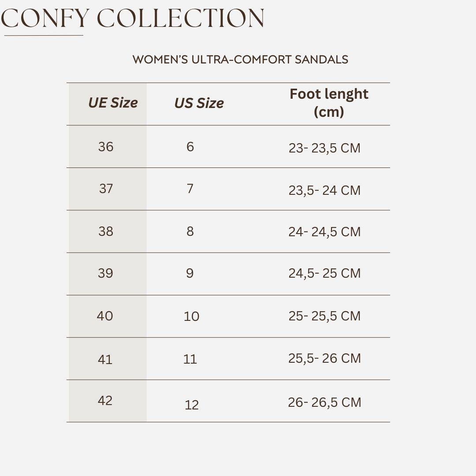Click the Confy Collection title
This screenshot has width=476, height=476.
[x=133, y=19]
